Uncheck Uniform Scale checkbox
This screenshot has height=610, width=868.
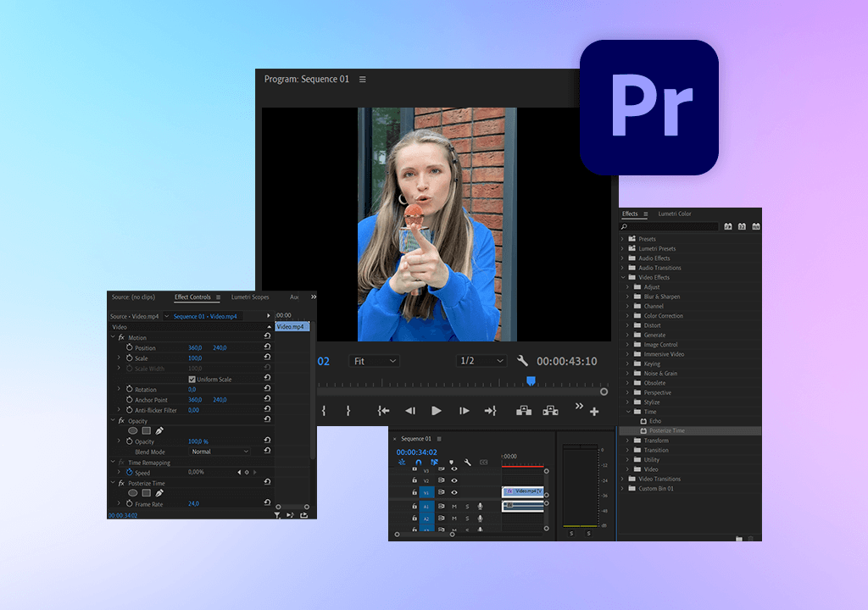pyautogui.click(x=192, y=380)
